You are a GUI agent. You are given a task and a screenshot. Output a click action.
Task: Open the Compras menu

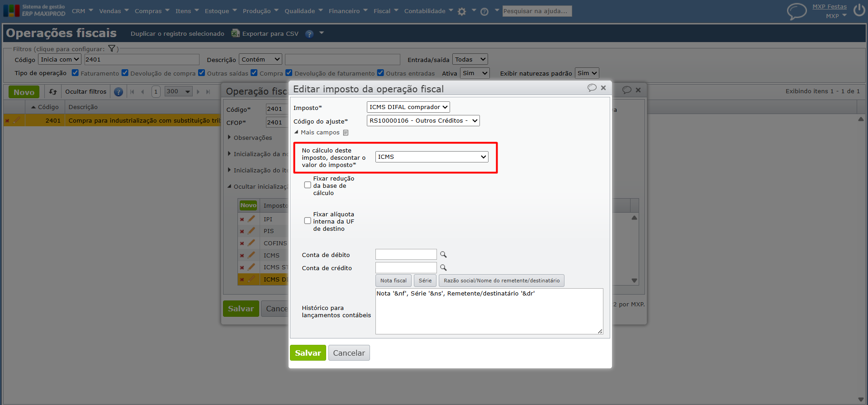152,11
